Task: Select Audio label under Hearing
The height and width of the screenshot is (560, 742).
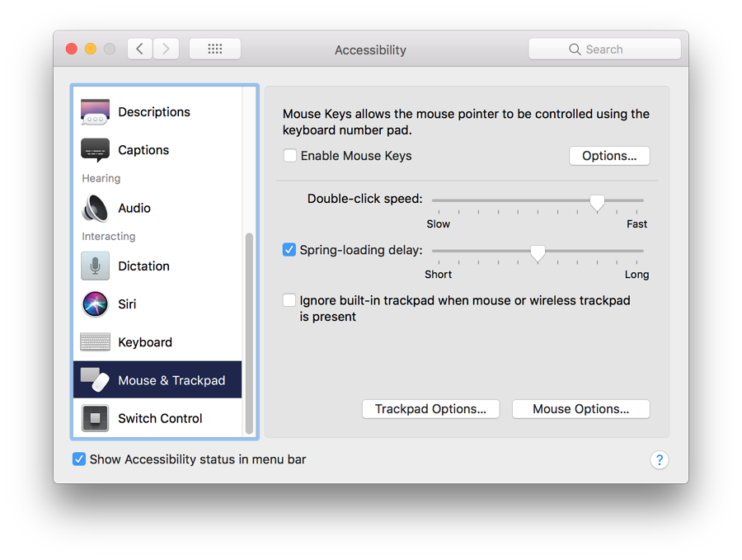Action: [x=134, y=208]
